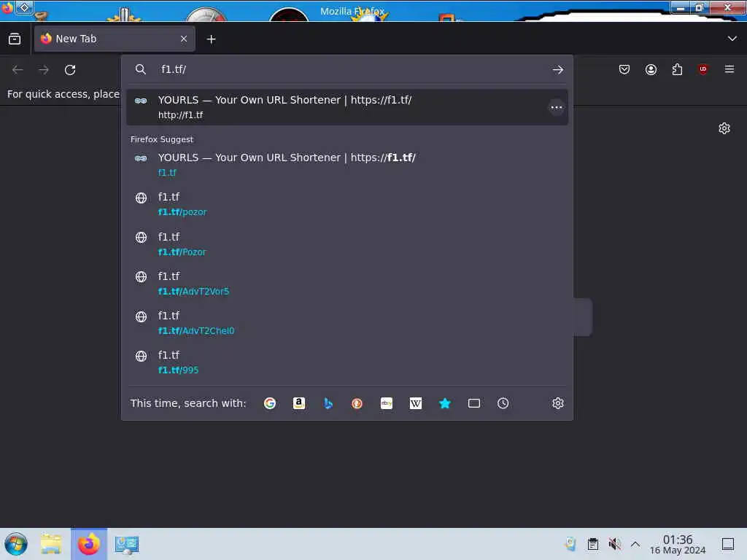
Task: Search this time with Amazon
Action: click(298, 403)
